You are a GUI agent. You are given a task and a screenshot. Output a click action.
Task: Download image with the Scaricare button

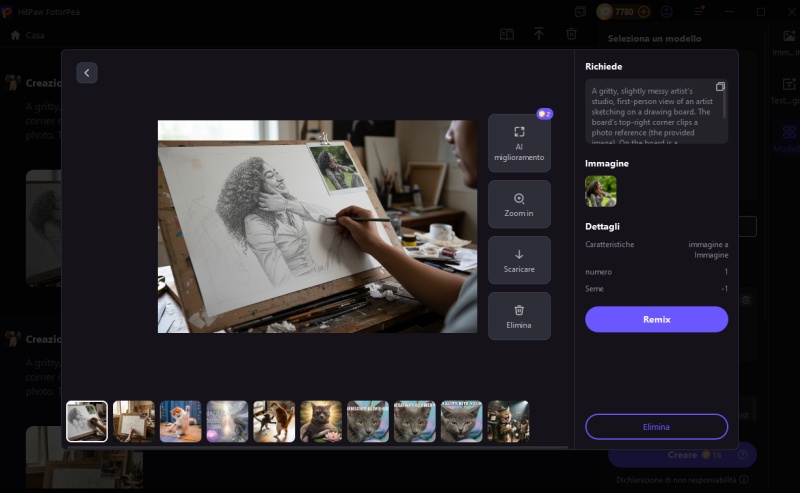coord(519,260)
